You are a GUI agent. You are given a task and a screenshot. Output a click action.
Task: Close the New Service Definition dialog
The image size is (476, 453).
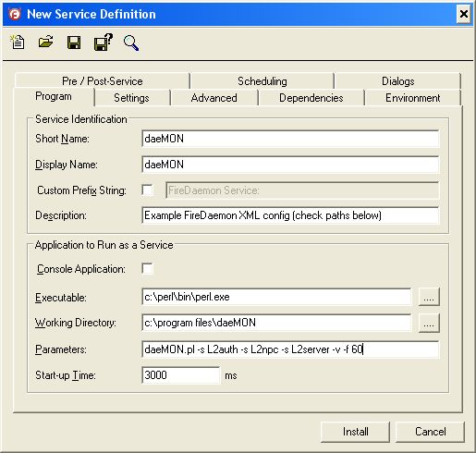click(x=463, y=14)
